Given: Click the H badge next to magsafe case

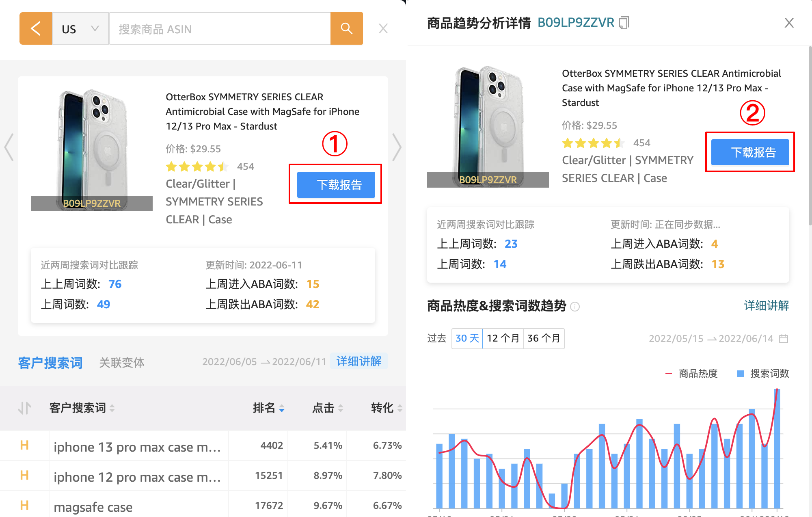Looking at the screenshot, I should pos(25,505).
